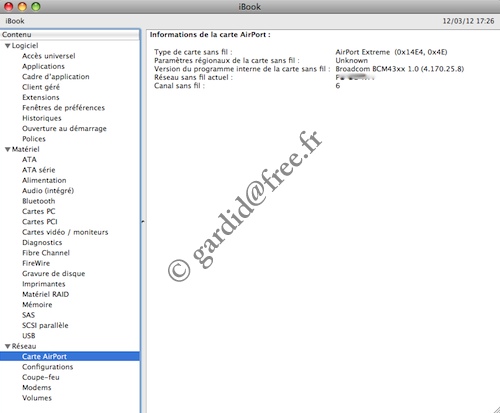Select Cartes vidéo / moniteurs

(65, 232)
